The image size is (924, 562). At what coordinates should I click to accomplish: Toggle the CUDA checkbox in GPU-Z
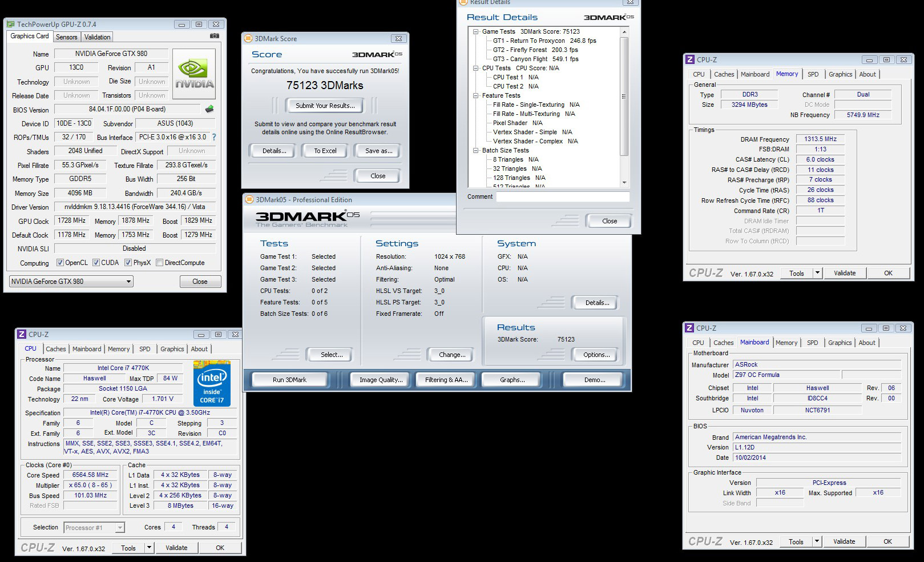[96, 263]
